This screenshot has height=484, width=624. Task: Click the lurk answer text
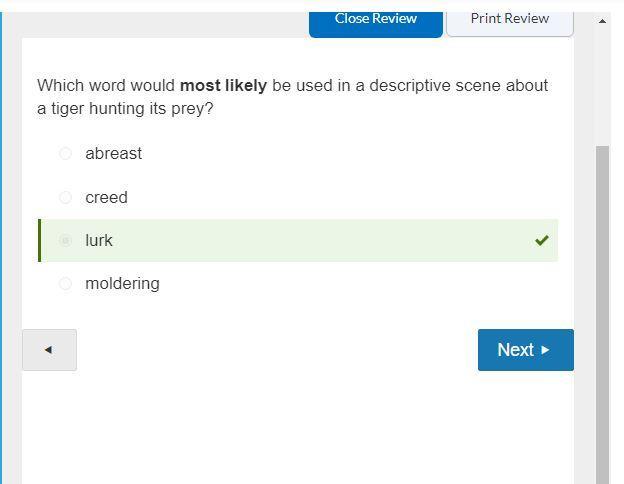(99, 240)
